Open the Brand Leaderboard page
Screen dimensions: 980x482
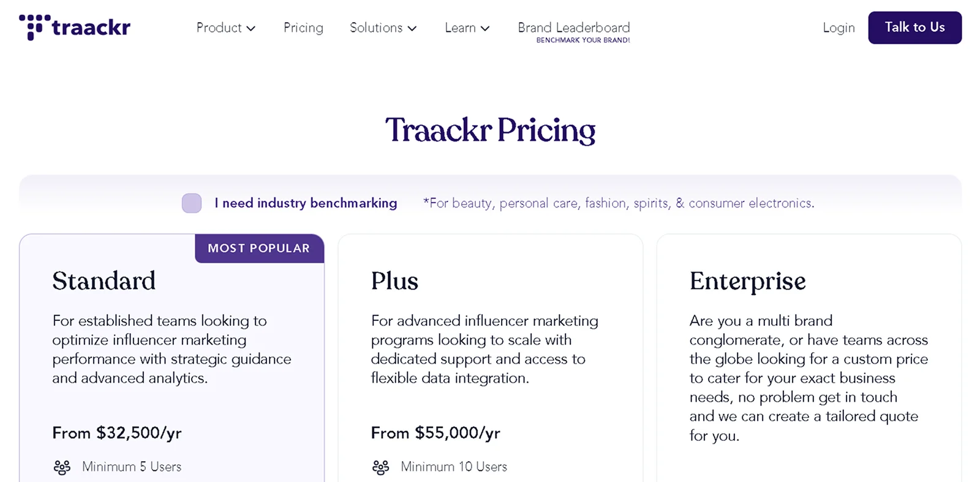(573, 27)
